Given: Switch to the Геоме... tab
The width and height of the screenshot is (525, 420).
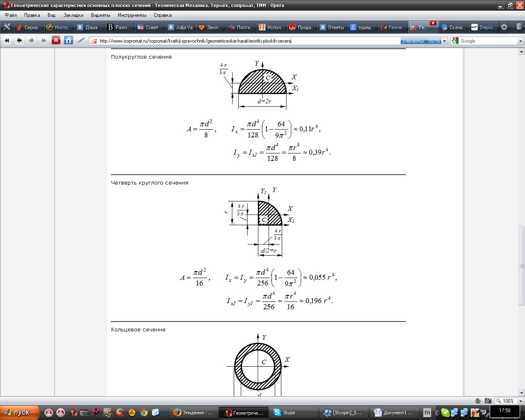Looking at the screenshot, I should 393,27.
